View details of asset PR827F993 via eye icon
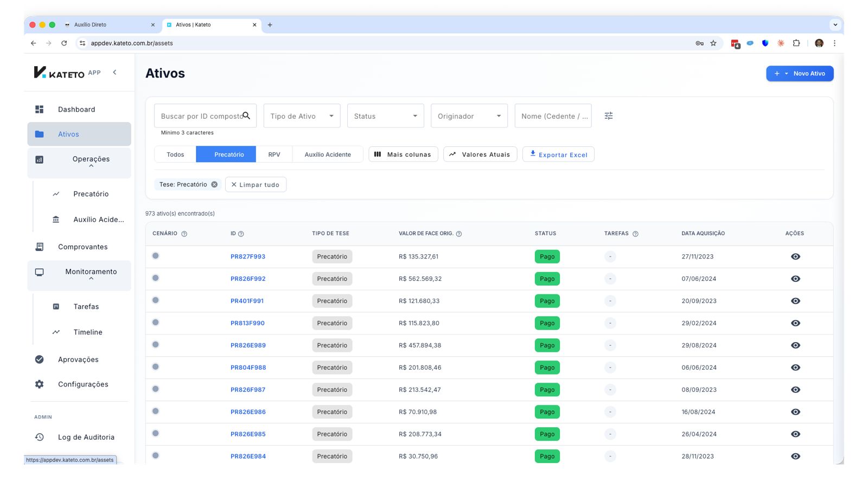 [795, 256]
